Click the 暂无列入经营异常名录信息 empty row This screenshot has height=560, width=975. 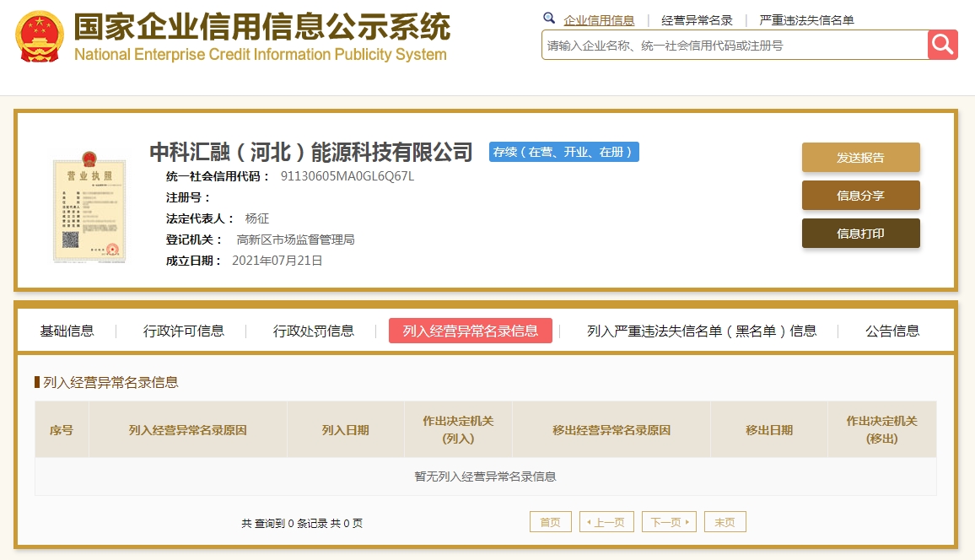[486, 477]
